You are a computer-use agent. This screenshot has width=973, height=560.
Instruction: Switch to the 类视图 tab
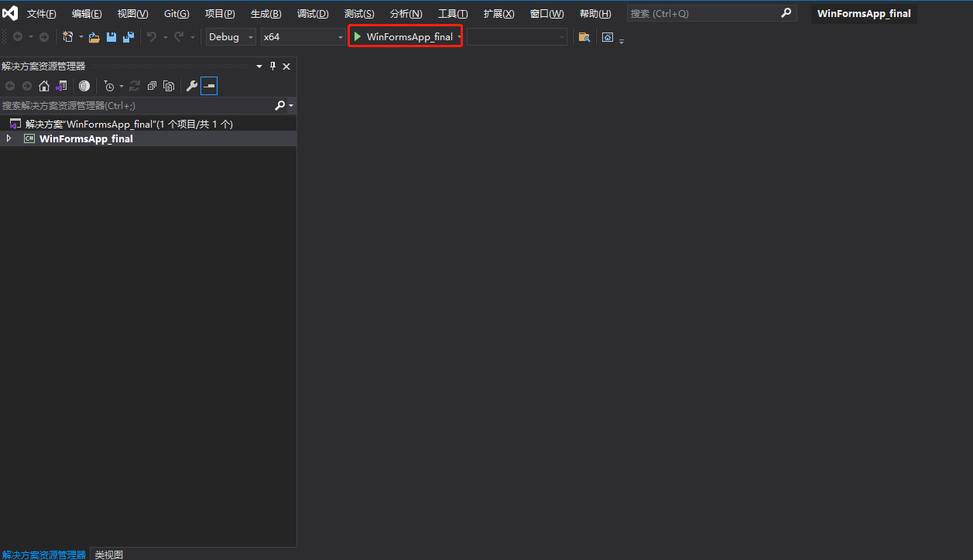pyautogui.click(x=108, y=555)
